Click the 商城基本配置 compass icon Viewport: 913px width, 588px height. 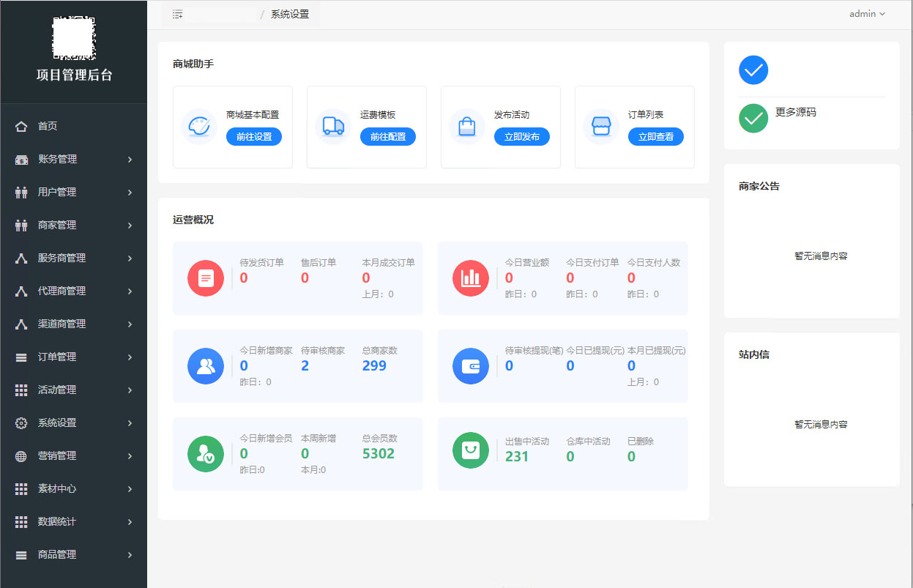click(198, 127)
